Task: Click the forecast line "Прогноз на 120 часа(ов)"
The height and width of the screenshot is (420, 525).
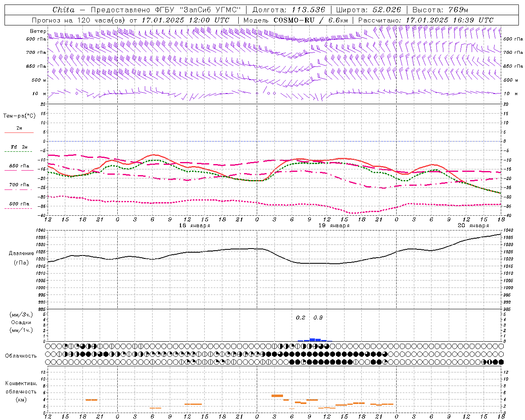Action: point(79,20)
